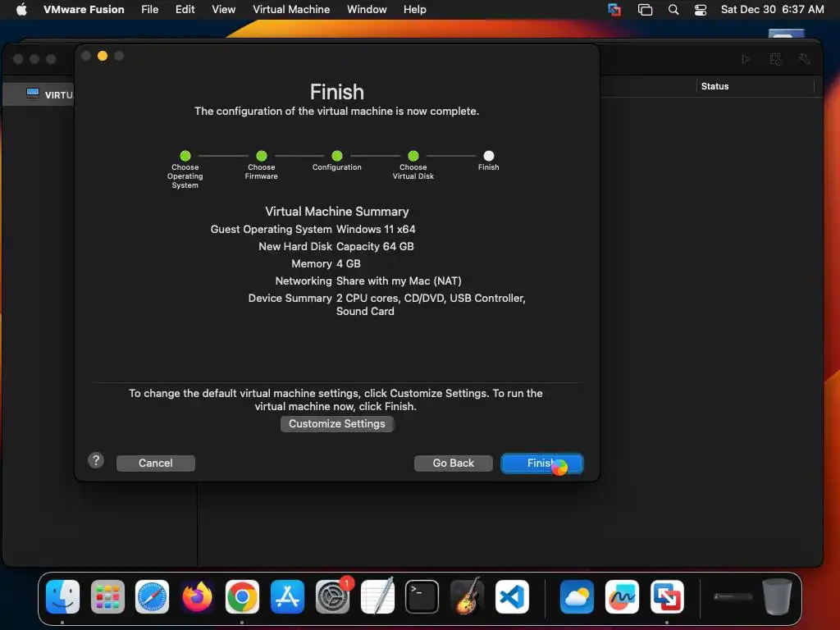Click the library window play button

(746, 59)
